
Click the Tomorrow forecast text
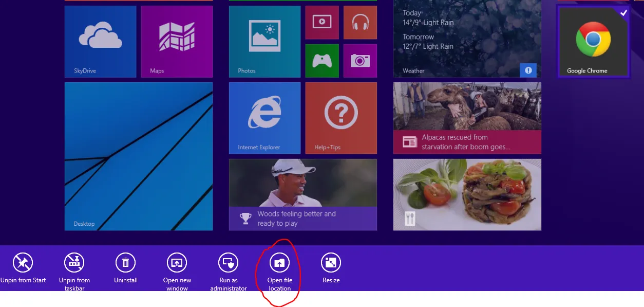tap(428, 42)
